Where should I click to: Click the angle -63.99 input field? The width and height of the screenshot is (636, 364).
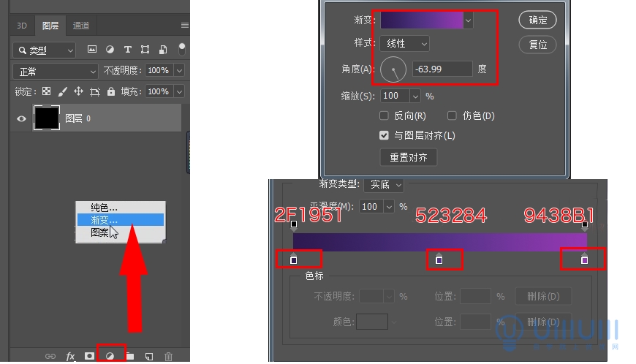(x=442, y=69)
